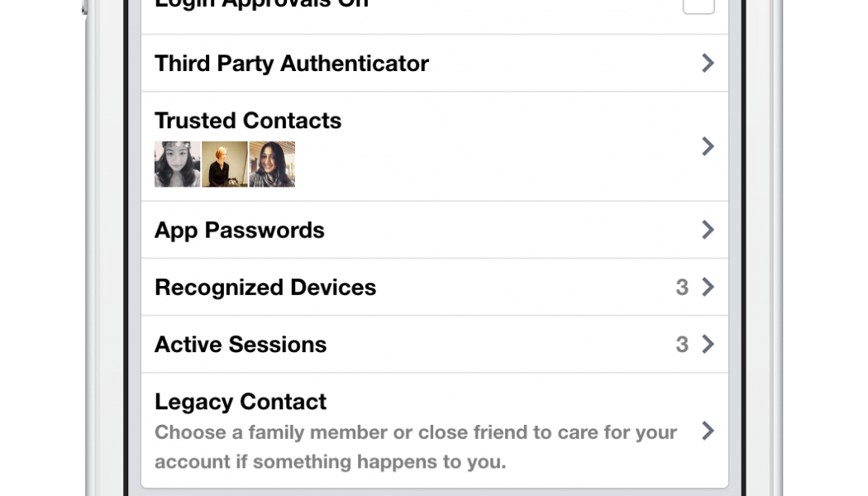
Task: Expand App Passwords using its chevron
Action: 708,230
